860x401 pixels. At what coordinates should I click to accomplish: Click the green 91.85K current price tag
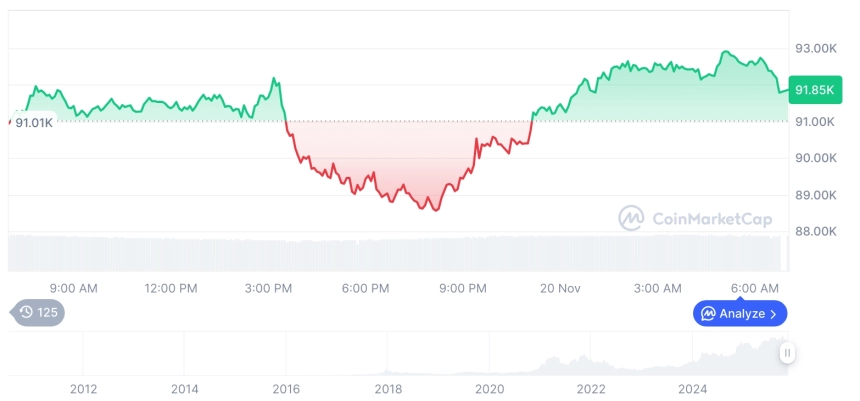(x=813, y=89)
